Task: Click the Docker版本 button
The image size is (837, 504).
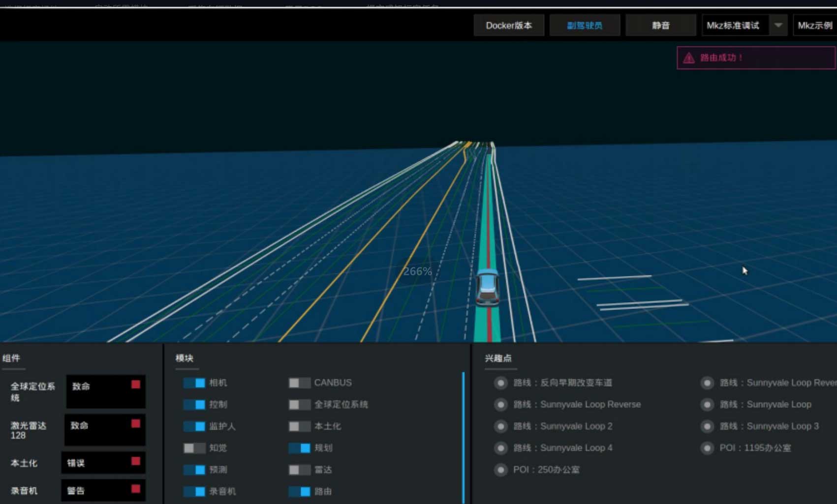Action: click(509, 25)
